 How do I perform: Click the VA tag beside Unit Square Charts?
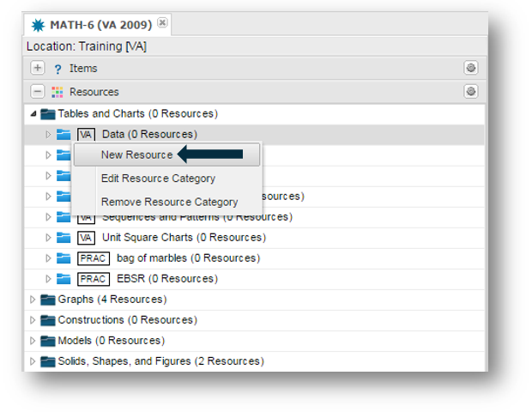coord(86,238)
